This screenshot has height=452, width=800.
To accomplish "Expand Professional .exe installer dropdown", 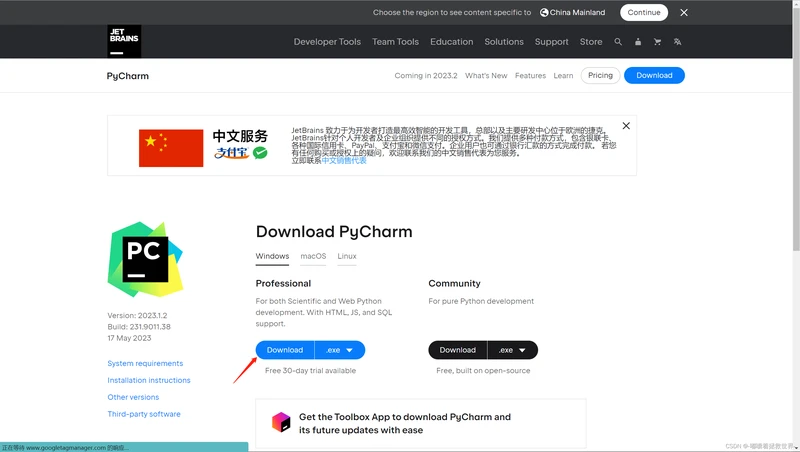I will point(340,350).
